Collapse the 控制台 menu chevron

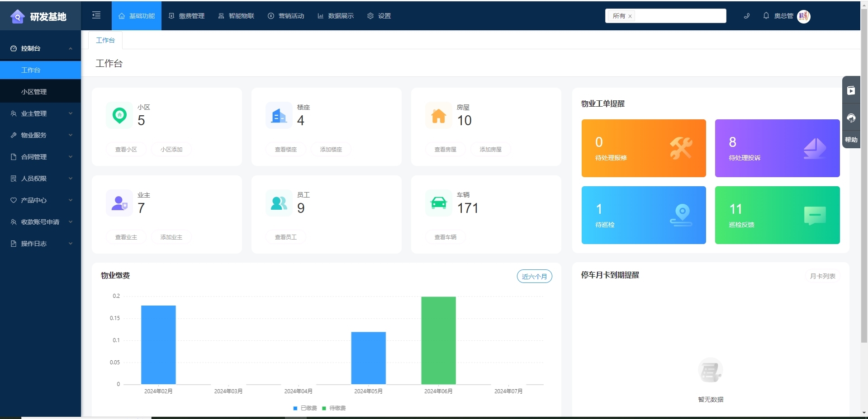click(x=71, y=48)
